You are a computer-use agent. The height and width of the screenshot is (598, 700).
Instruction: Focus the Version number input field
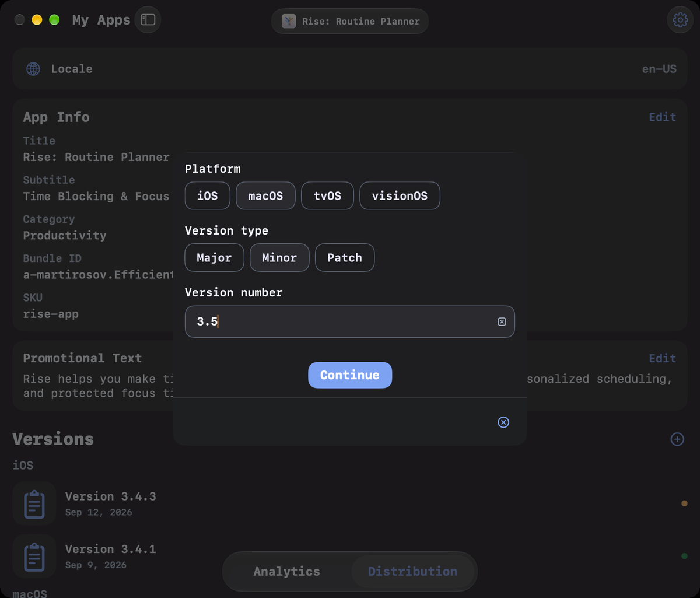[350, 321]
